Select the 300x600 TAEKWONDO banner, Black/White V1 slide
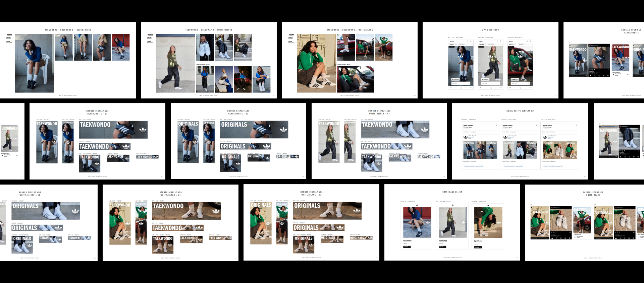The width and height of the screenshot is (644, 283). click(x=47, y=142)
